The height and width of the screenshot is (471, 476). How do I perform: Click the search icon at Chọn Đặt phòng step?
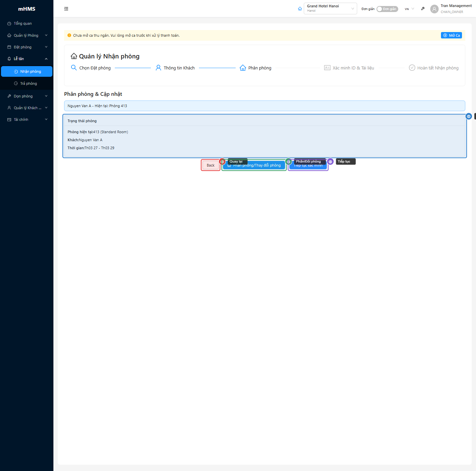tap(74, 68)
